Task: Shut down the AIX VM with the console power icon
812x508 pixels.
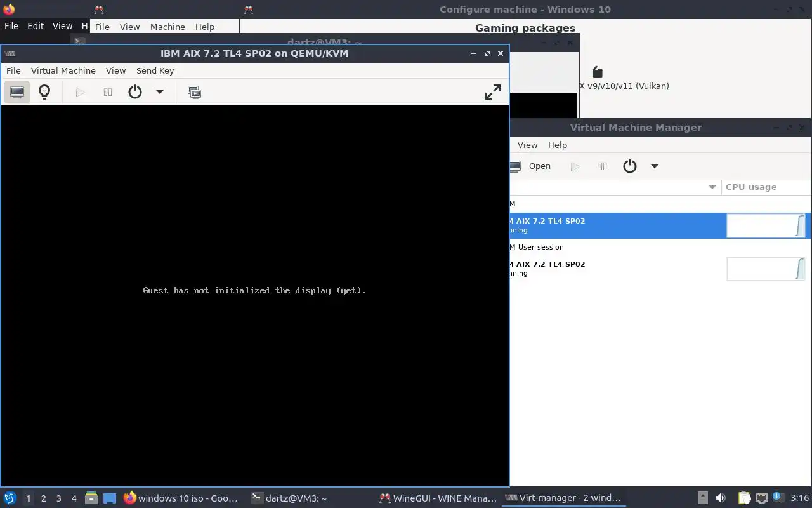Action: [135, 92]
